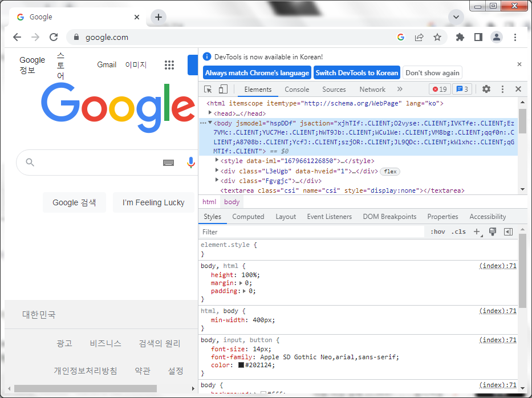The height and width of the screenshot is (398, 532).
Task: Close the Google tab
Action: pos(137,17)
